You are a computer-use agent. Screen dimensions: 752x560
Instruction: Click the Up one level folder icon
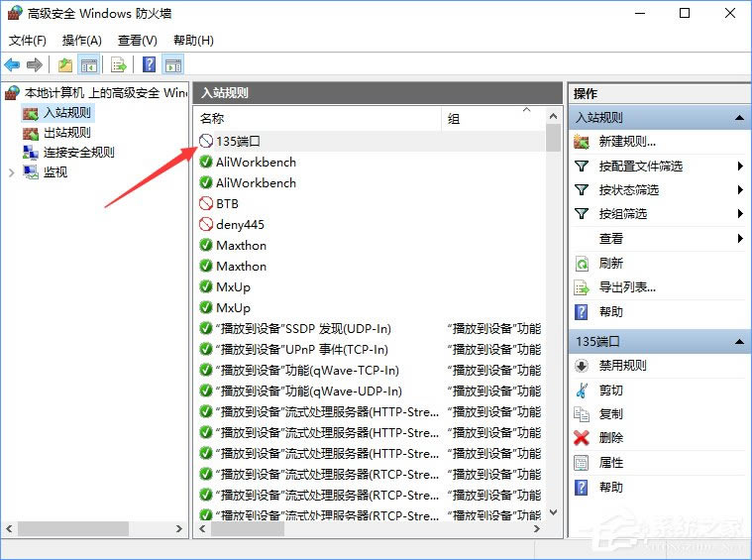[65, 64]
